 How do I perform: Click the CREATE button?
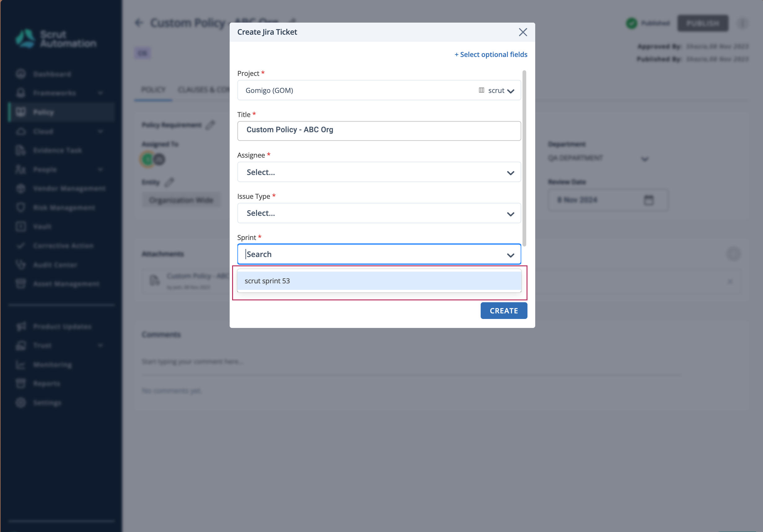pos(504,311)
